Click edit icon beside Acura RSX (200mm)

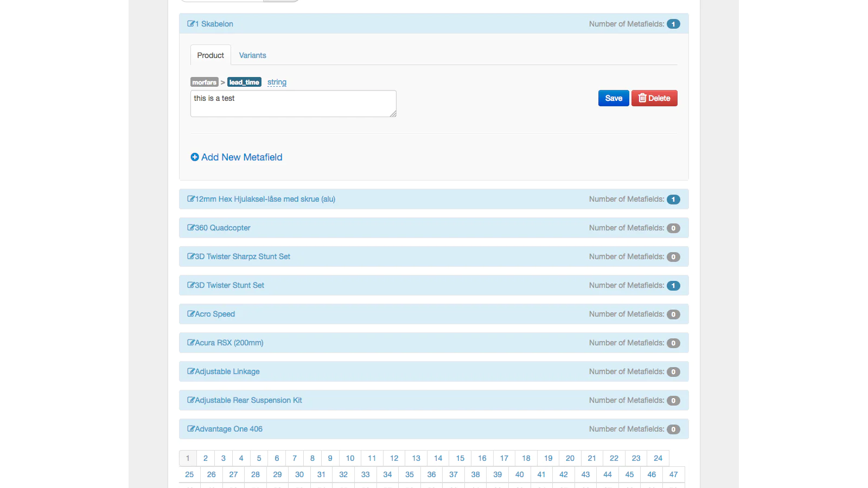(191, 343)
